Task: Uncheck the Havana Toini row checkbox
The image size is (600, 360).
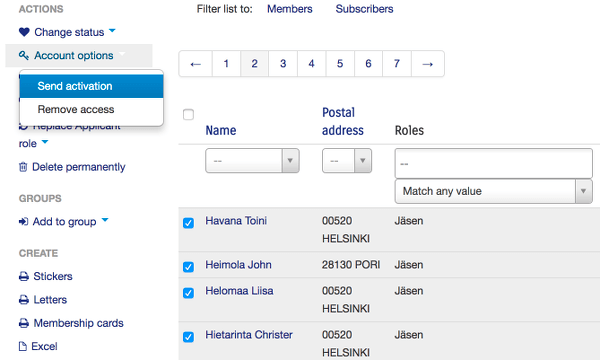Action: coord(188,223)
